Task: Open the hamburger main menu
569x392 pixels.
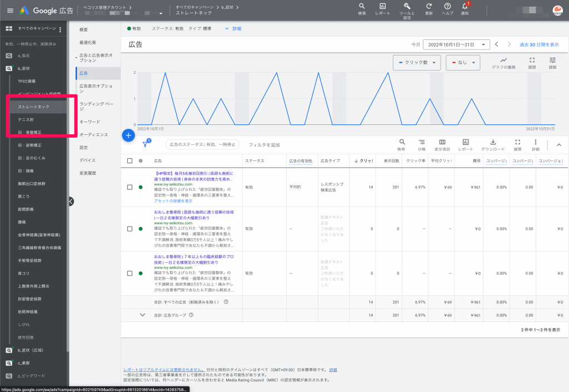Action: [10, 11]
